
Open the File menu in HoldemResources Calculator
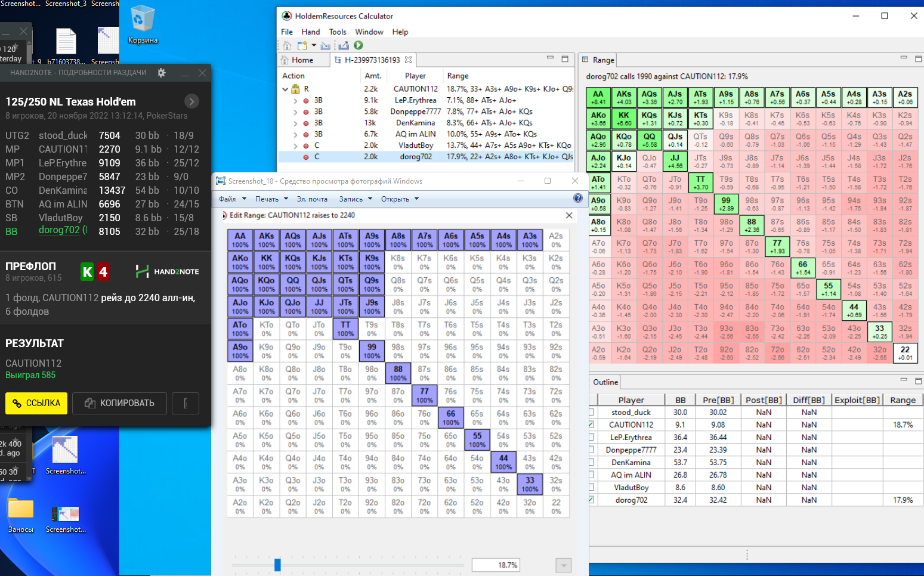click(x=287, y=32)
